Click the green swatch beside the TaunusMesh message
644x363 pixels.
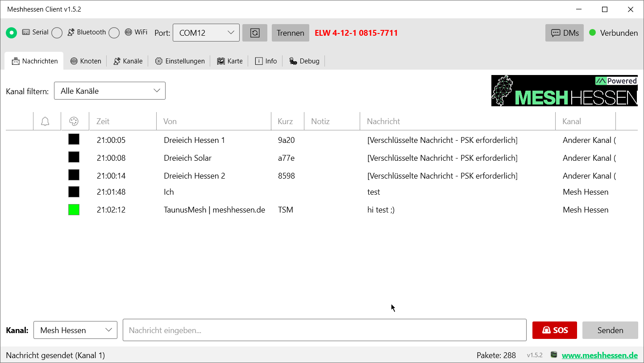[x=74, y=209]
